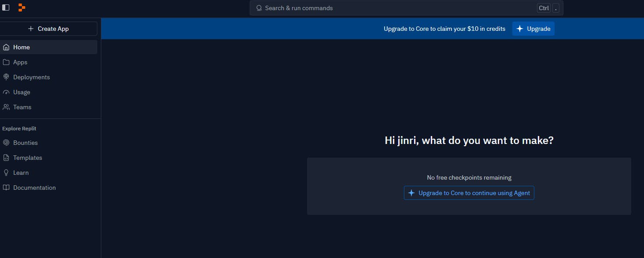
Task: Click Upgrade to Core to continue using Agent
Action: point(469,193)
